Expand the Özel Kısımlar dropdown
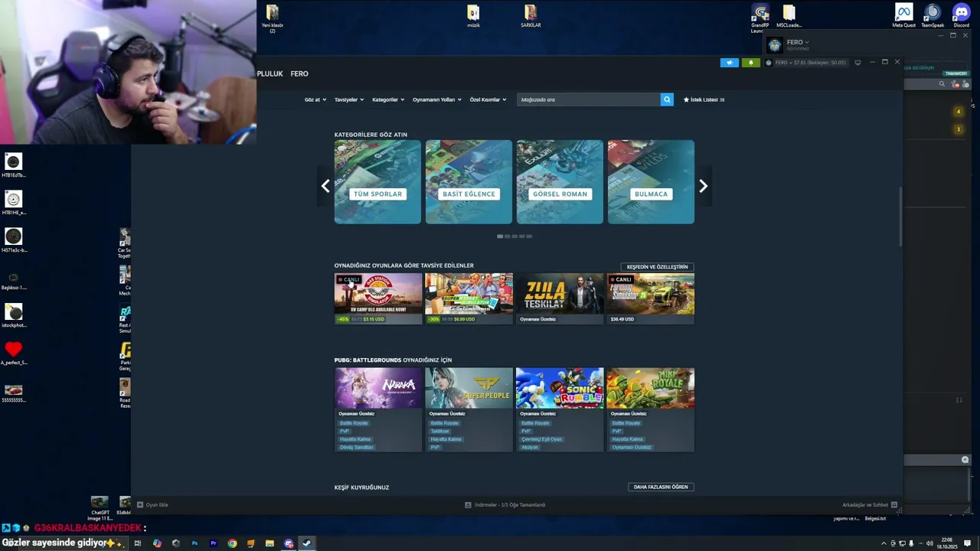This screenshot has width=980, height=551. [x=488, y=99]
